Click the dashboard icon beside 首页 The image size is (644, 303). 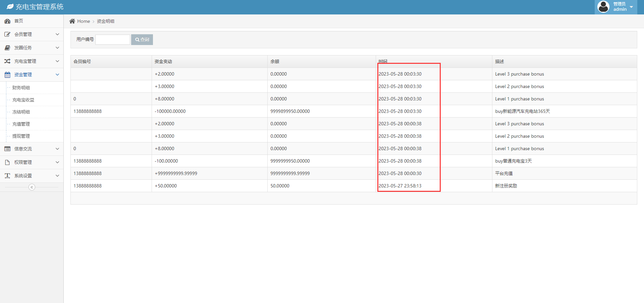[x=7, y=21]
